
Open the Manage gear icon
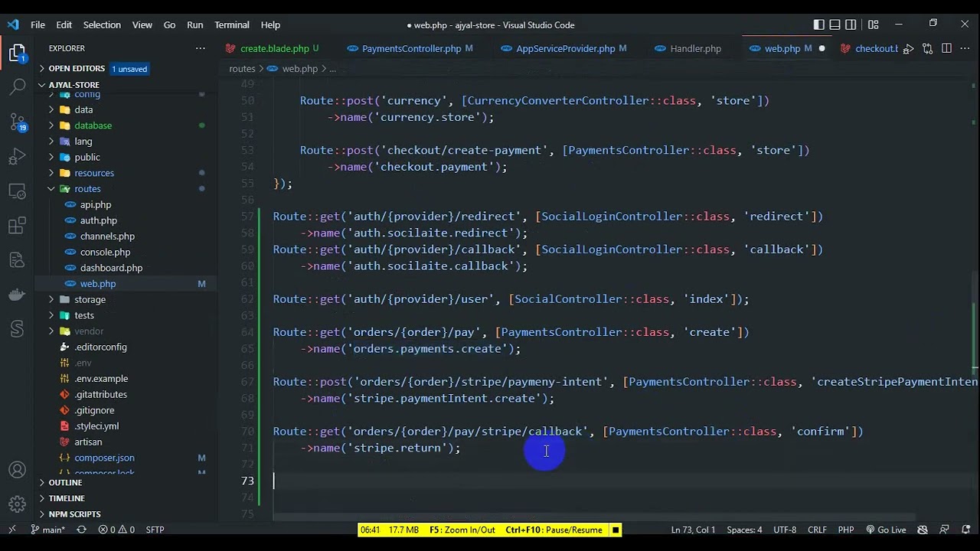click(x=17, y=504)
